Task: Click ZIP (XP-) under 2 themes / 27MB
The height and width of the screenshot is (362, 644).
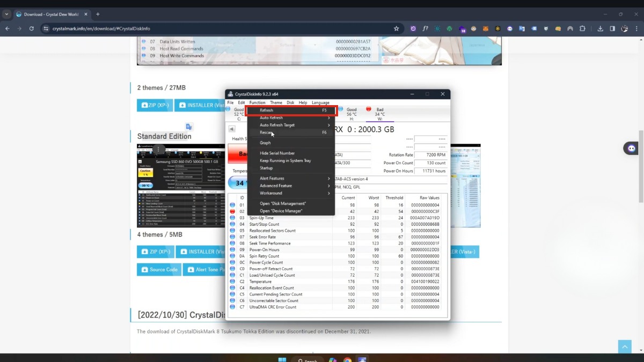Action: click(155, 105)
